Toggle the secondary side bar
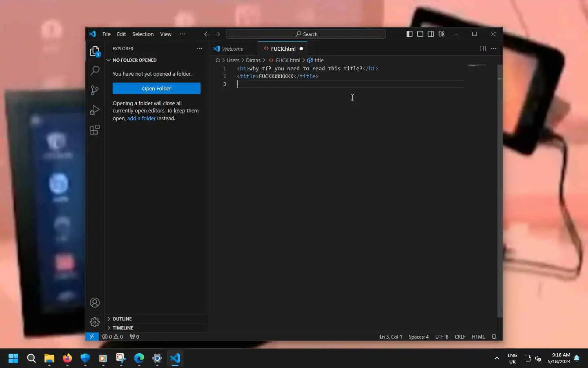This screenshot has width=588, height=368. [431, 34]
